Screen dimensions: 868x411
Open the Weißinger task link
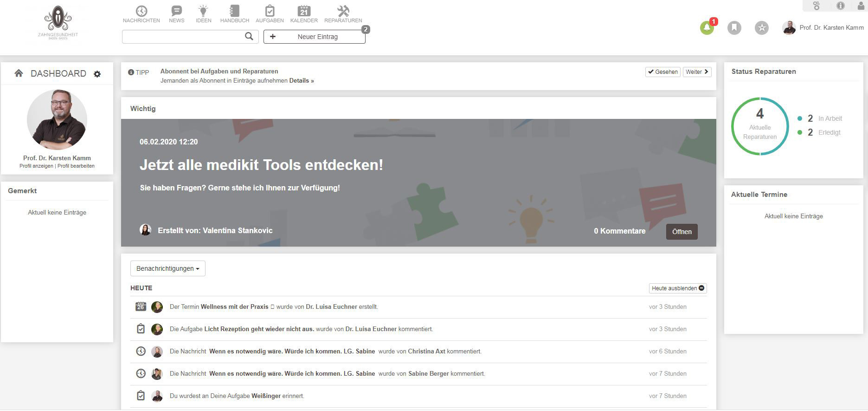[x=266, y=396]
